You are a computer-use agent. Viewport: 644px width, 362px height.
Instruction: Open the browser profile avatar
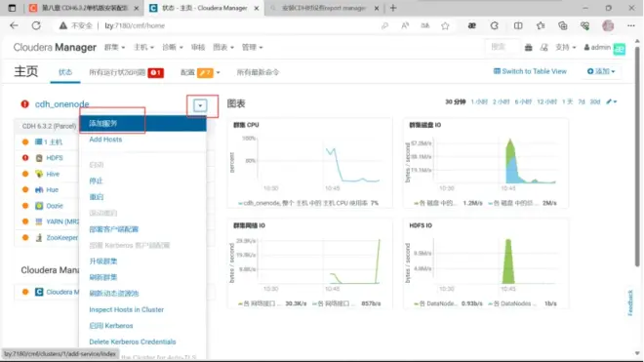(608, 26)
